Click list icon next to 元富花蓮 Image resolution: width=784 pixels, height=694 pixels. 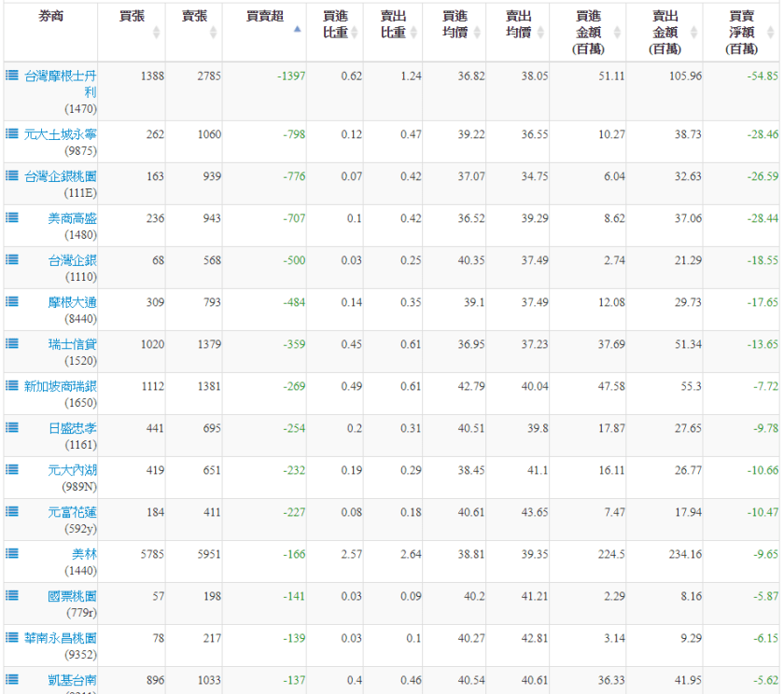coord(12,511)
